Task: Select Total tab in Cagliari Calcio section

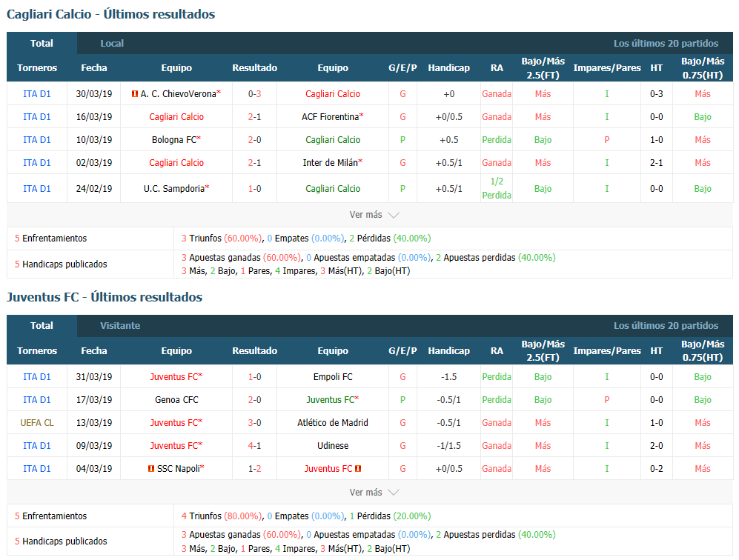Action: tap(42, 43)
